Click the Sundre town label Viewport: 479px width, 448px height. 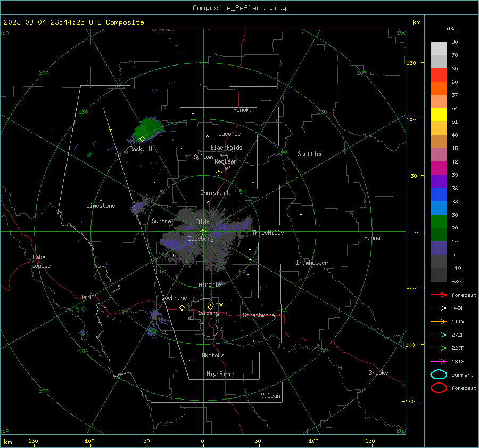(162, 221)
